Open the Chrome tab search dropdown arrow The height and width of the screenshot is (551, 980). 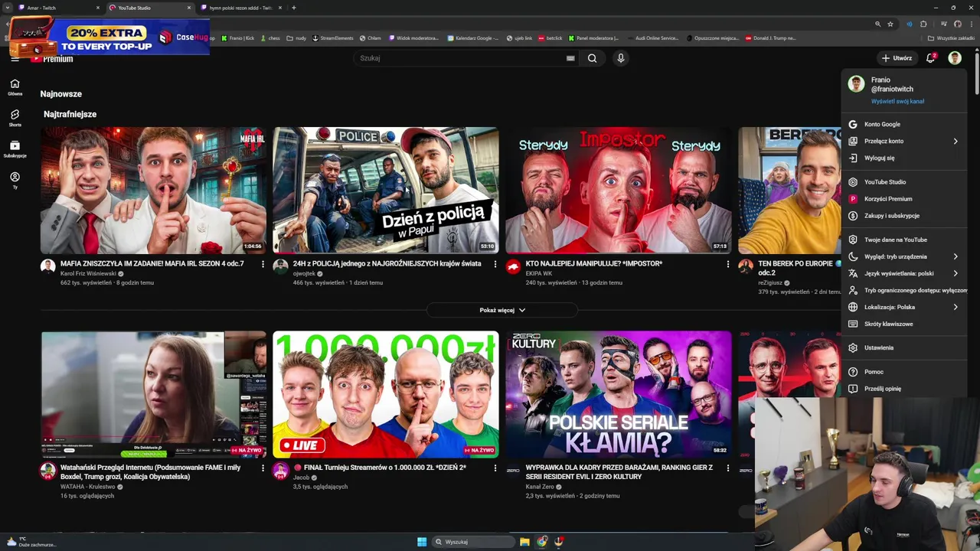(x=8, y=8)
